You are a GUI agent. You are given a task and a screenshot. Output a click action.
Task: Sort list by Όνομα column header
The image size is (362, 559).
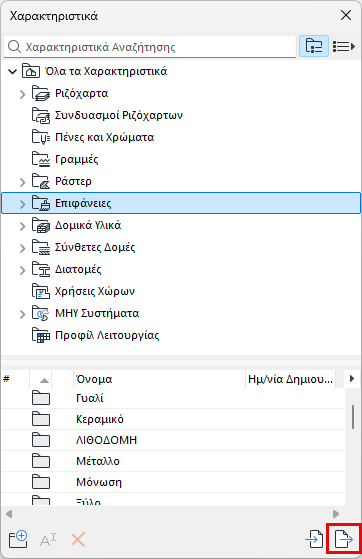[159, 379]
